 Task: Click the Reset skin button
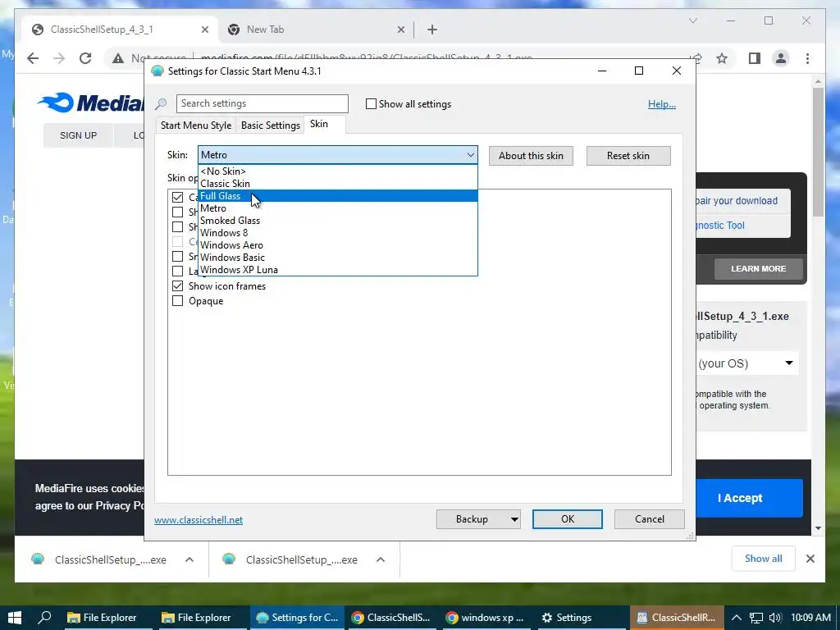(x=628, y=156)
